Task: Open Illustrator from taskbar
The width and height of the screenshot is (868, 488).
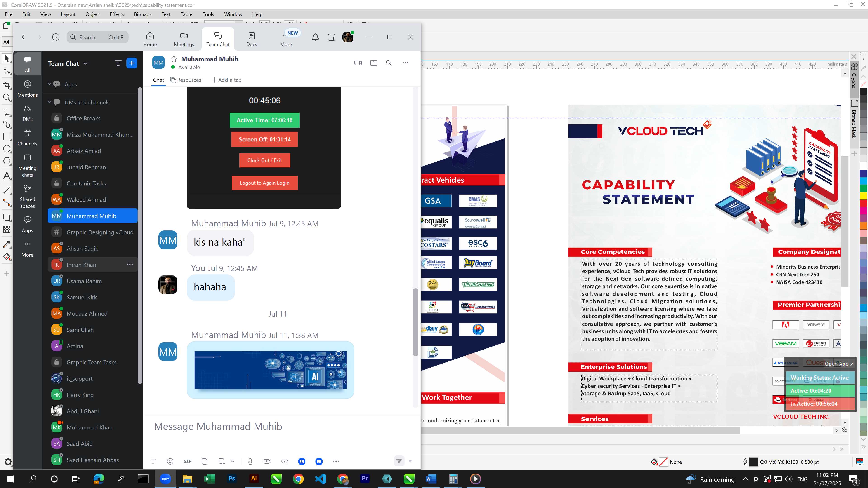Action: [254, 479]
